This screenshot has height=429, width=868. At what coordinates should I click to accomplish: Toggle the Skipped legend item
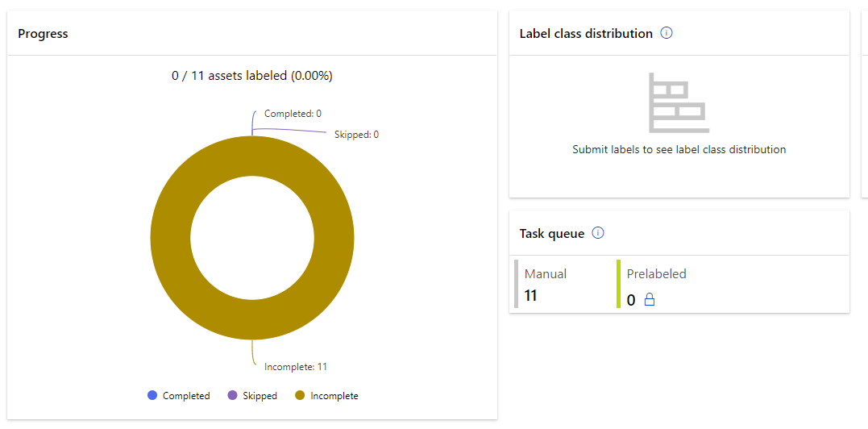[252, 396]
